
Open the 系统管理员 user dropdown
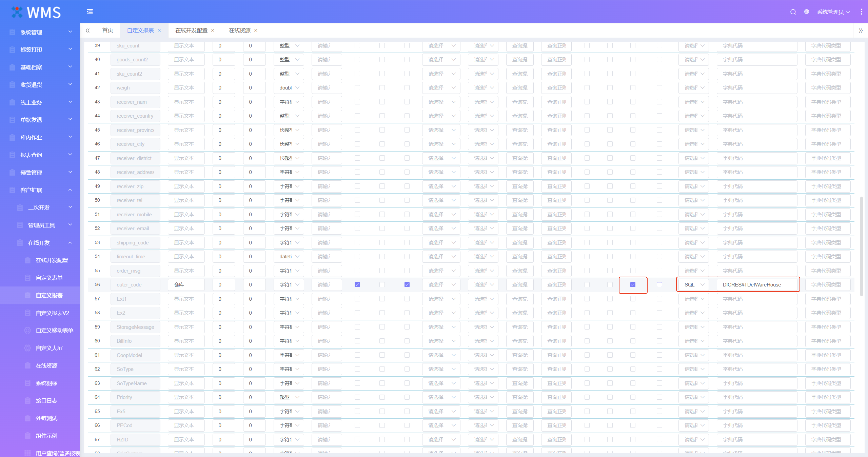833,12
